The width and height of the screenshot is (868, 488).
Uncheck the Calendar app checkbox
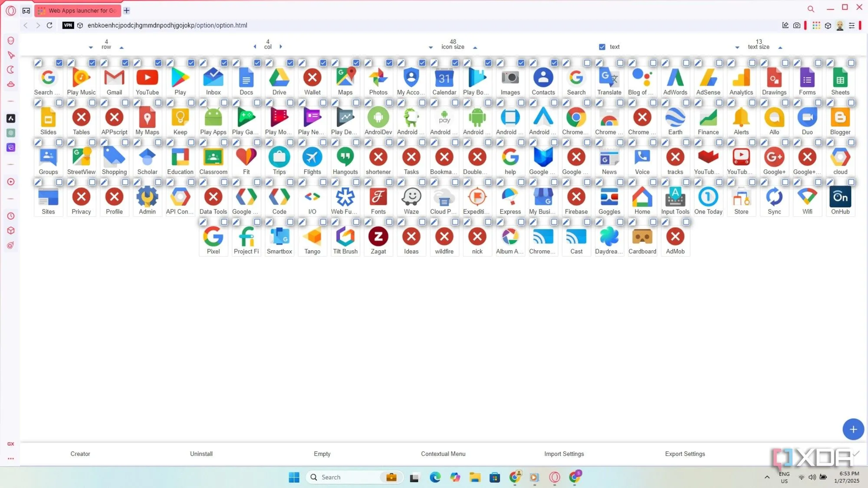click(x=455, y=63)
